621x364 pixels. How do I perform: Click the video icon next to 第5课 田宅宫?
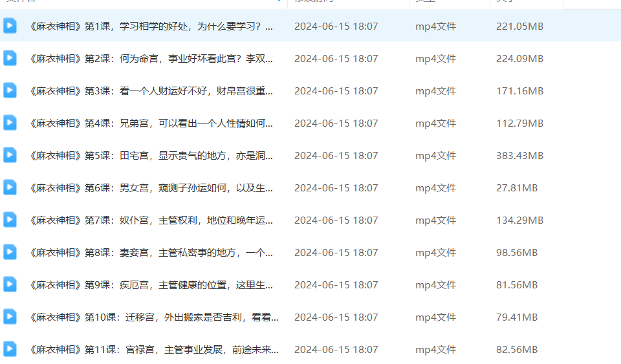click(x=10, y=155)
